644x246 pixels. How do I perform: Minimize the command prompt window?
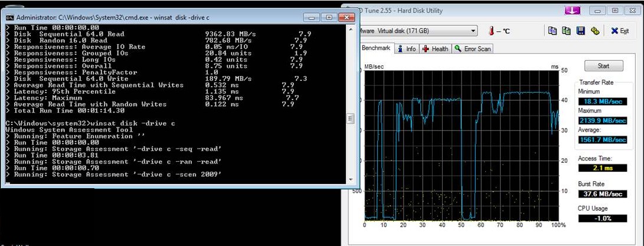pyautogui.click(x=312, y=17)
